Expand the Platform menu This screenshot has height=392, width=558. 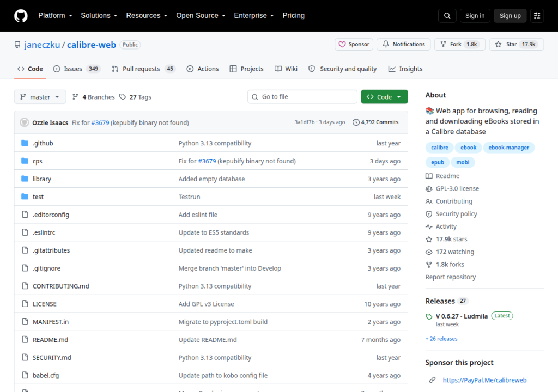coord(55,16)
